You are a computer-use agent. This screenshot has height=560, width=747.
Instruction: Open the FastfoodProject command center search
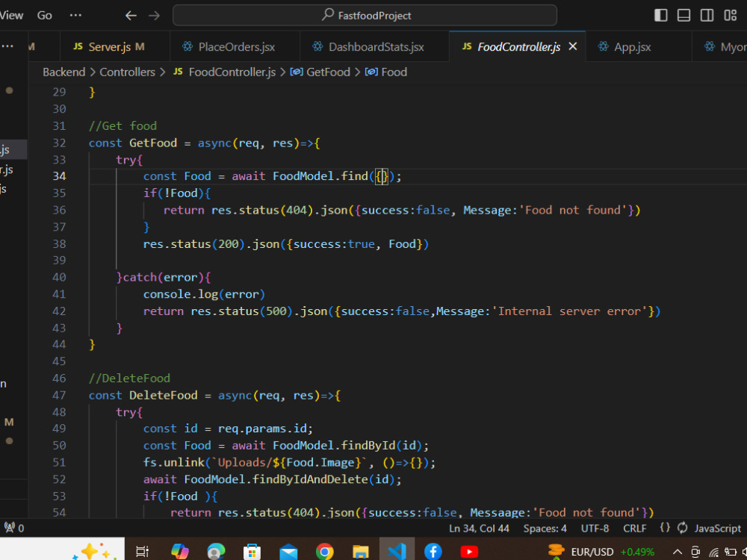(365, 14)
